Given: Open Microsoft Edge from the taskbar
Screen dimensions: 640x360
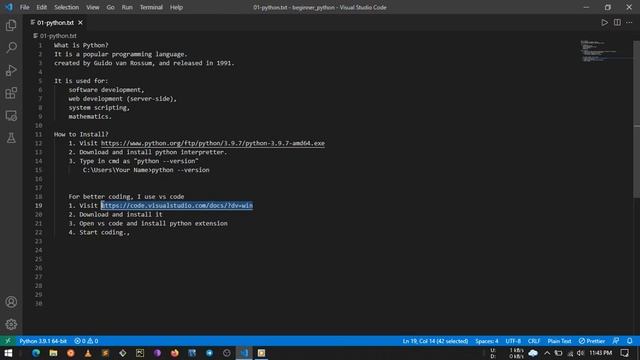Looking at the screenshot, I should [36, 353].
